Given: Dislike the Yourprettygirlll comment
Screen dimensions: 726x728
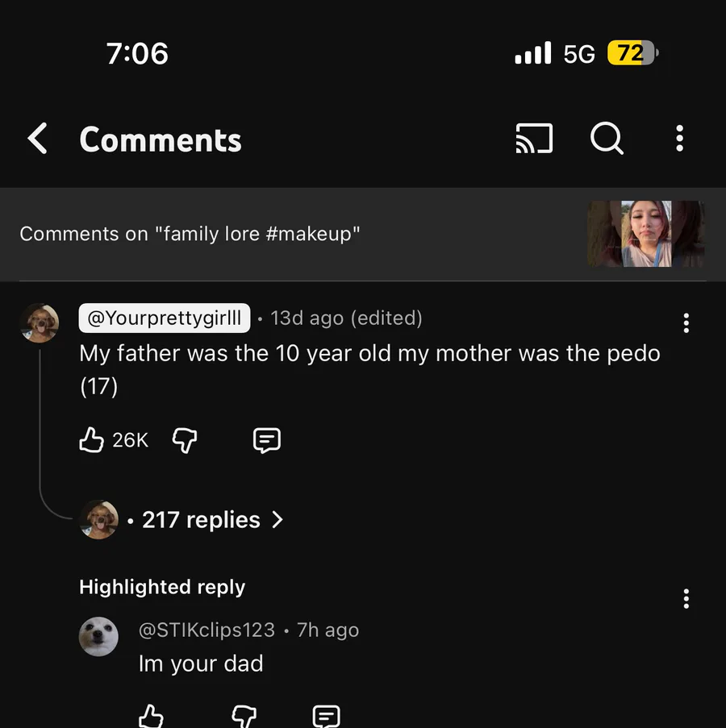Looking at the screenshot, I should [x=185, y=439].
